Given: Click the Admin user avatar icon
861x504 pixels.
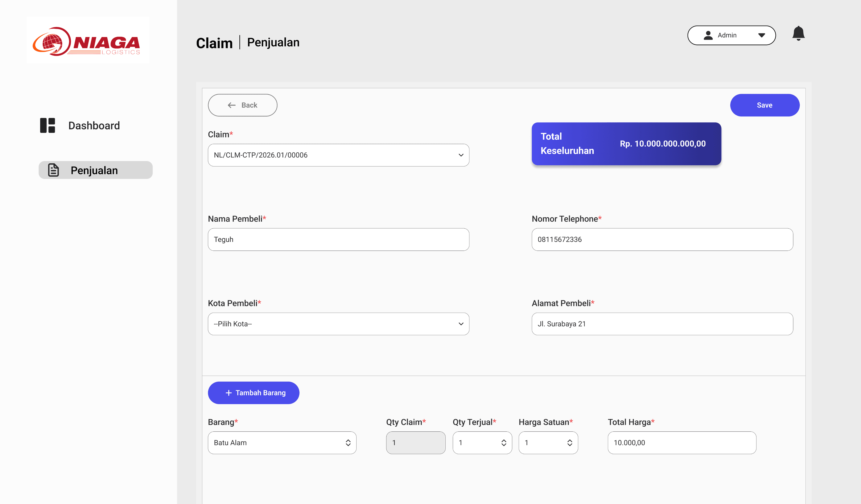Looking at the screenshot, I should 708,35.
